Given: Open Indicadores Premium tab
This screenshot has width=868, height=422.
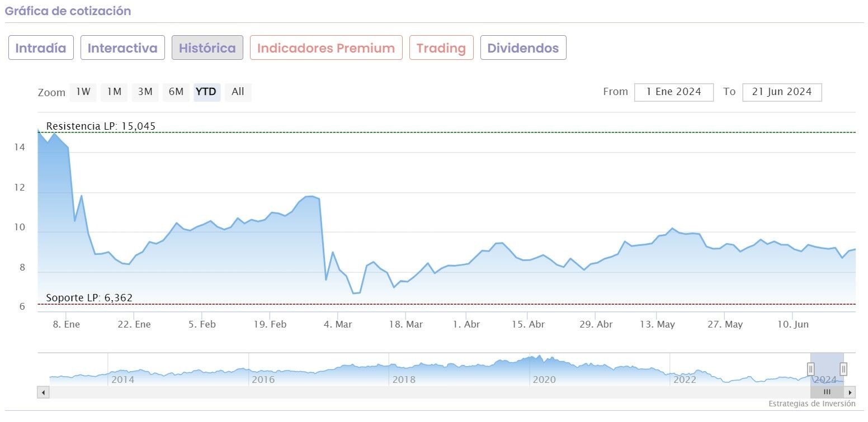Looking at the screenshot, I should pos(326,48).
